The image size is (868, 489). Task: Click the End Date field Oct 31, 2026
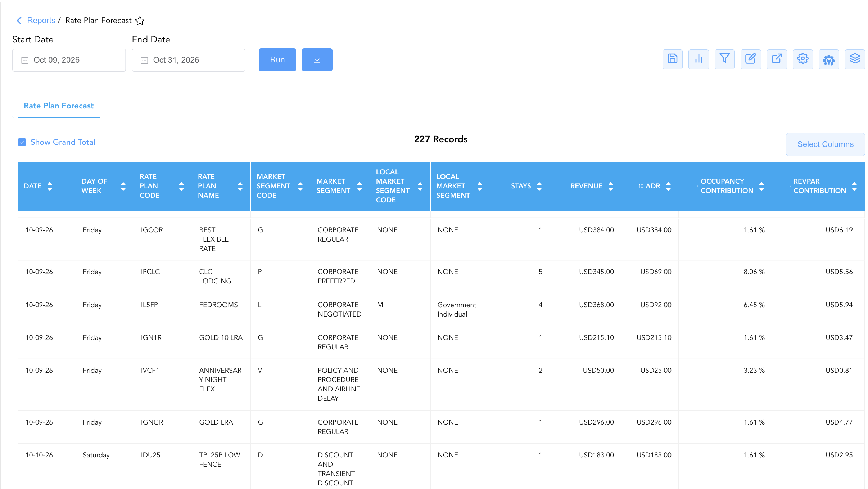click(x=189, y=60)
